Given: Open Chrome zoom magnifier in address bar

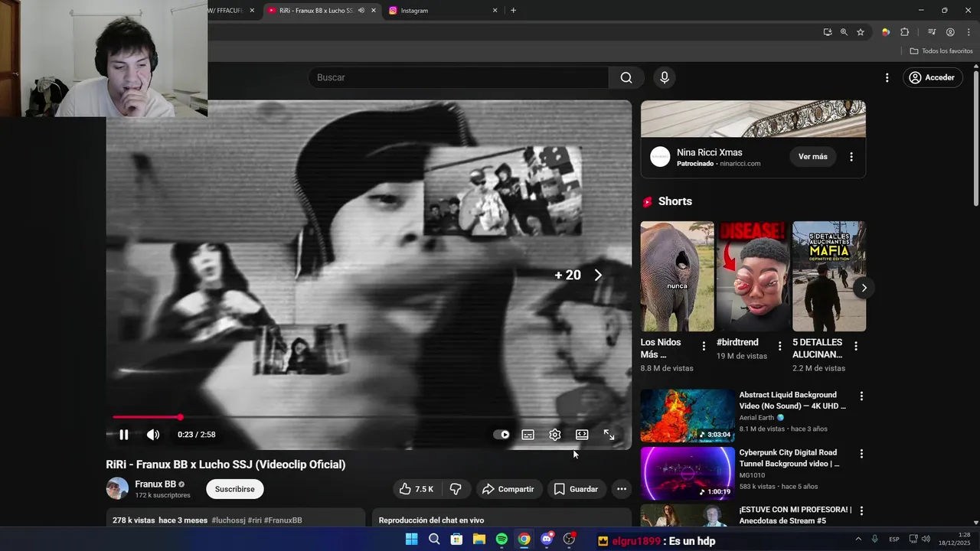Looking at the screenshot, I should (844, 32).
